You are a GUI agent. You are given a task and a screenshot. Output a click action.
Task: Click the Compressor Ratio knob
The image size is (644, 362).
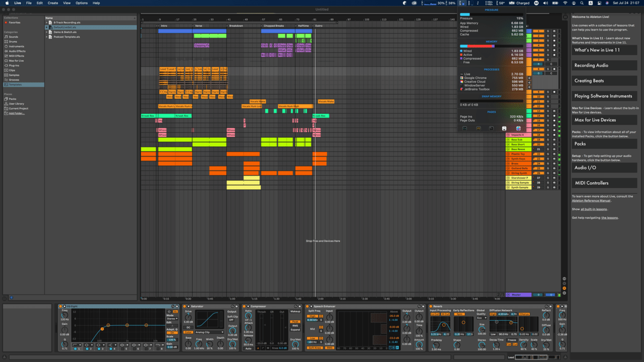tap(248, 316)
